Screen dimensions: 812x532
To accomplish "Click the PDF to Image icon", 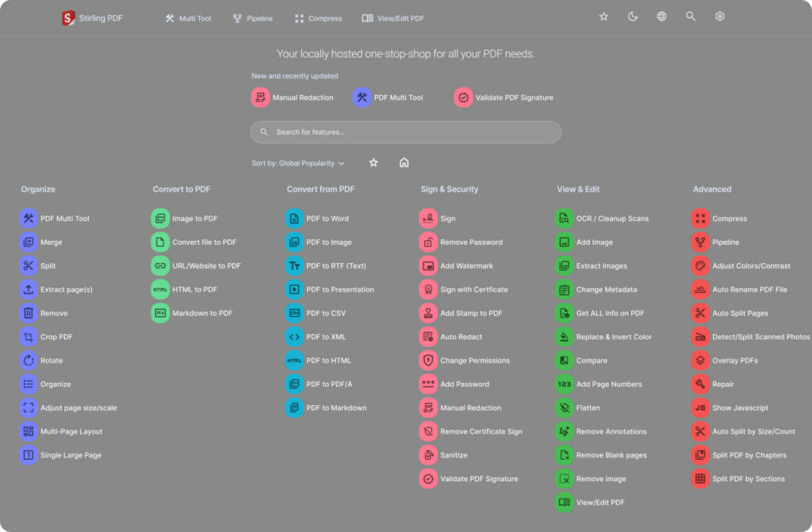I will click(294, 242).
